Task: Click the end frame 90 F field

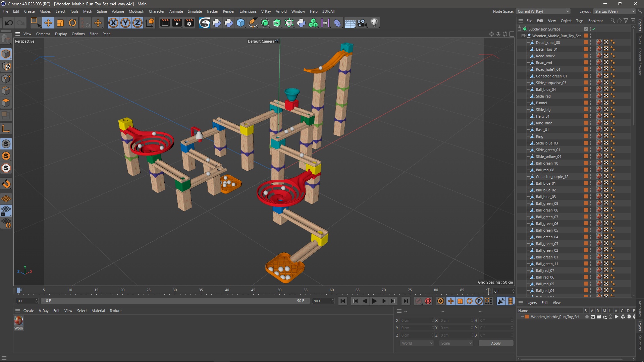Action: point(323,301)
